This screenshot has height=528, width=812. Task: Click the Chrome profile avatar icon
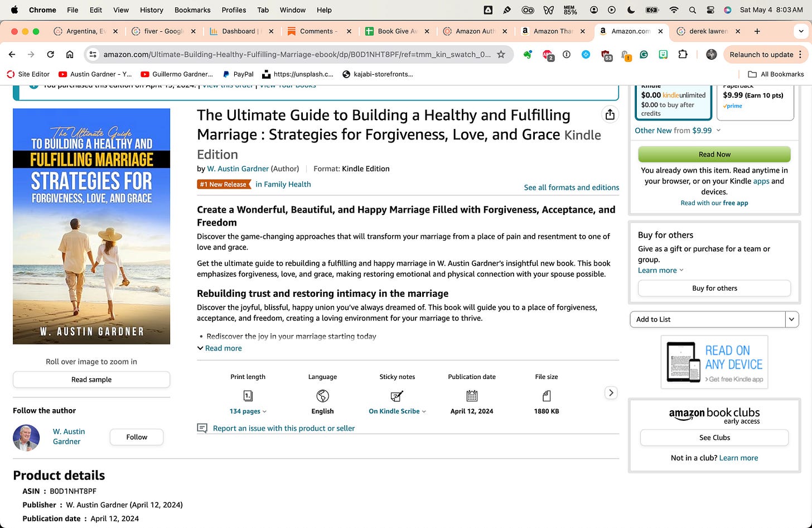point(711,54)
